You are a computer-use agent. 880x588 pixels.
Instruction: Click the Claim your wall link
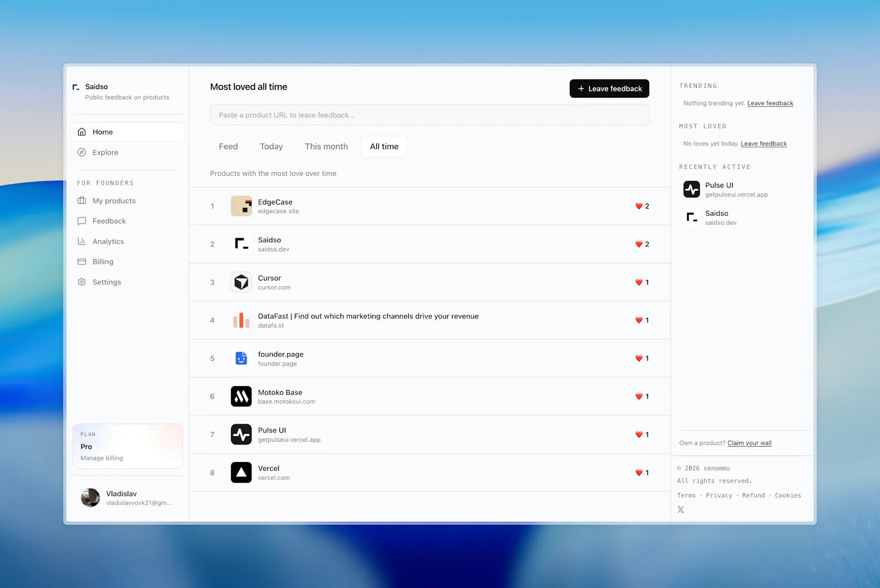(x=749, y=443)
